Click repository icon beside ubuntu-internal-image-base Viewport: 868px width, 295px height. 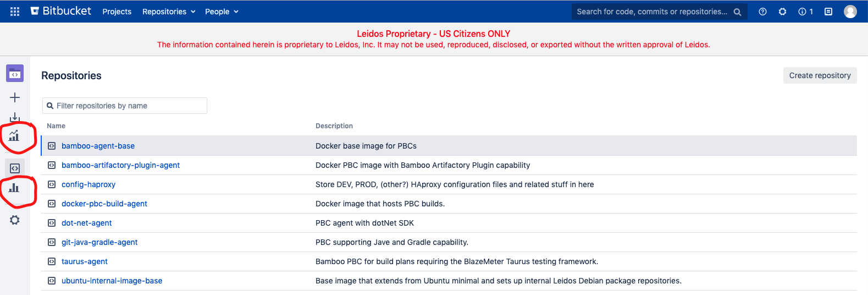click(x=52, y=281)
